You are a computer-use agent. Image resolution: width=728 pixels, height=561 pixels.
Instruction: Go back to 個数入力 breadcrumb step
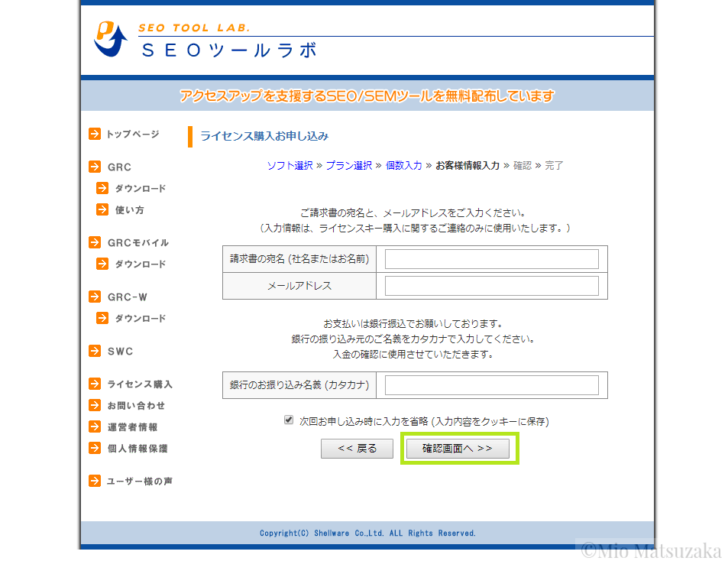404,166
